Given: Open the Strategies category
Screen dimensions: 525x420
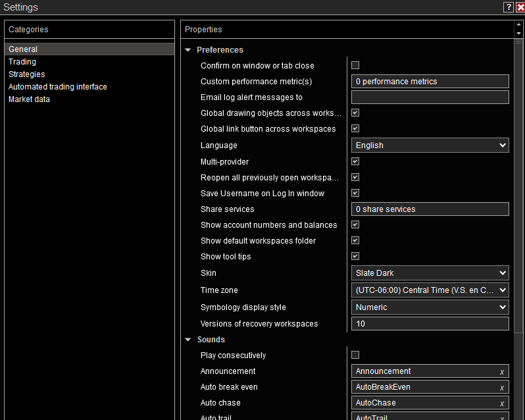Looking at the screenshot, I should [x=89, y=74].
